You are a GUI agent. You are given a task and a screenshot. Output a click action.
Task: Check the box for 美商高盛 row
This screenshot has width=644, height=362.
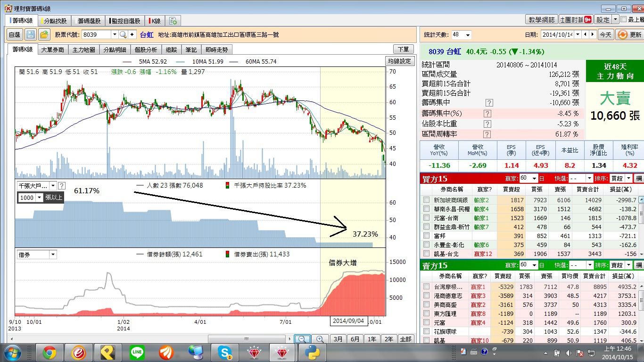pyautogui.click(x=427, y=304)
